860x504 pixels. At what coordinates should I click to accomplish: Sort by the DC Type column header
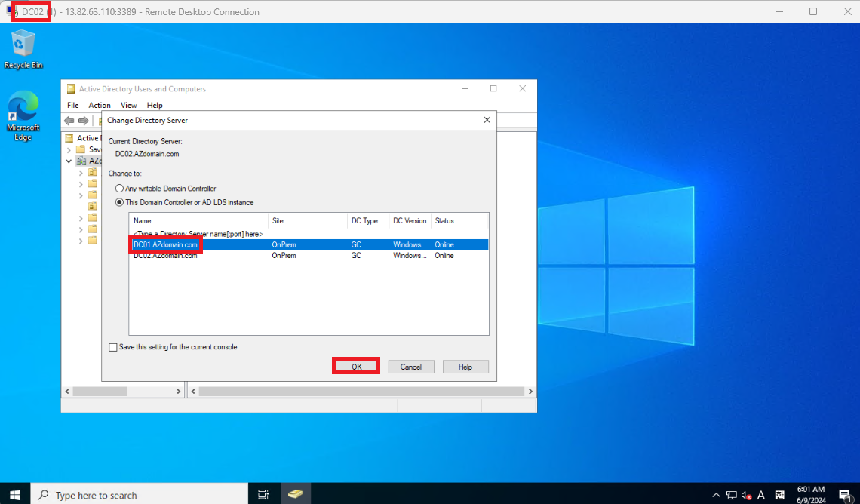(368, 220)
